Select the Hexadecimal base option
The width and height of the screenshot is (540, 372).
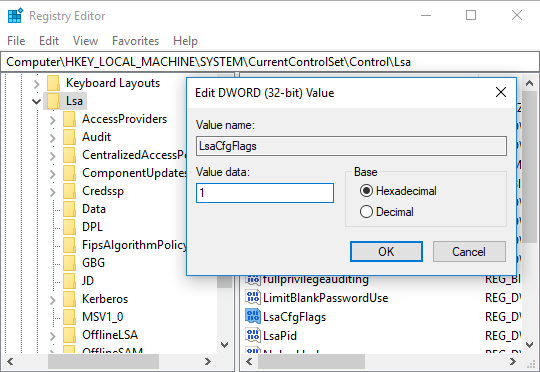coord(366,191)
